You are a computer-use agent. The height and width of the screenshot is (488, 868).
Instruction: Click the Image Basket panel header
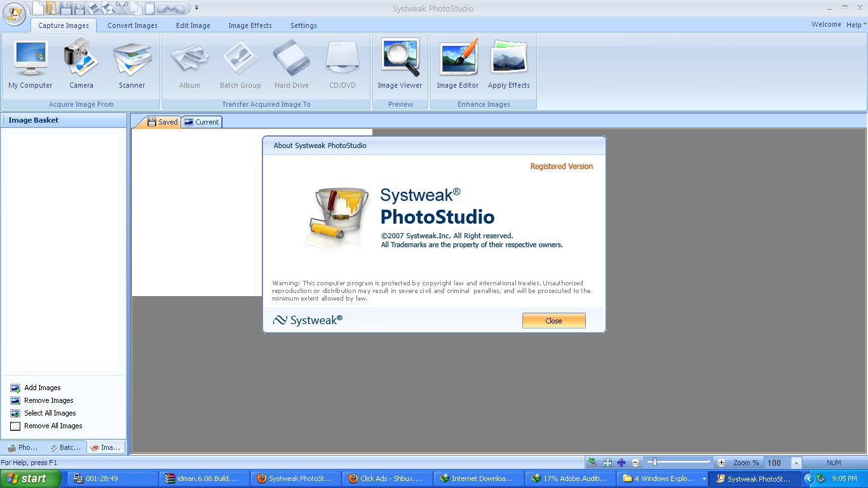[x=64, y=120]
